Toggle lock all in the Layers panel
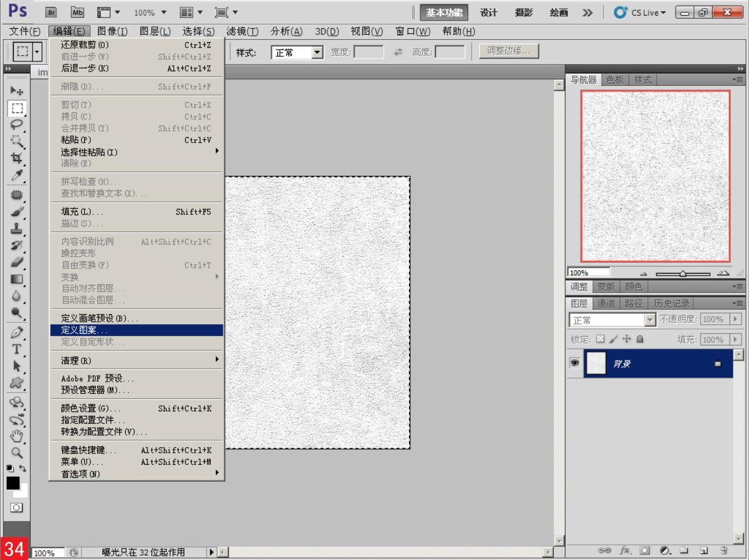Viewport: 749px width, 560px height. point(640,339)
